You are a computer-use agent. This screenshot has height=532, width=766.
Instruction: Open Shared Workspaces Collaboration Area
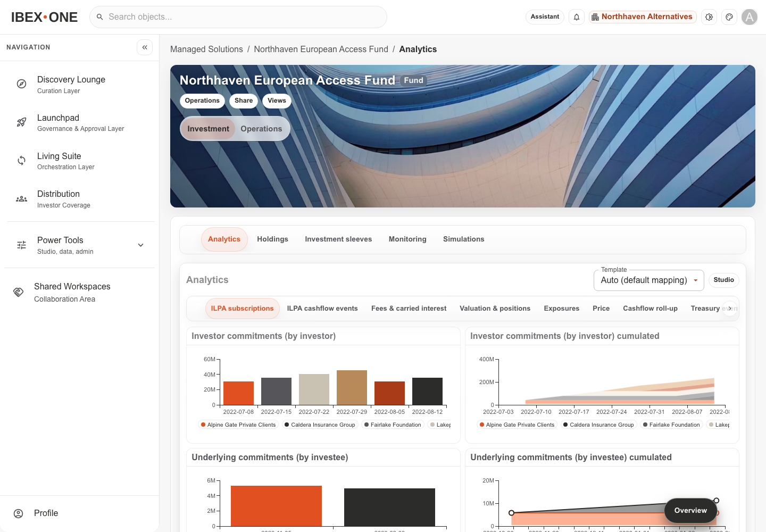[80, 292]
